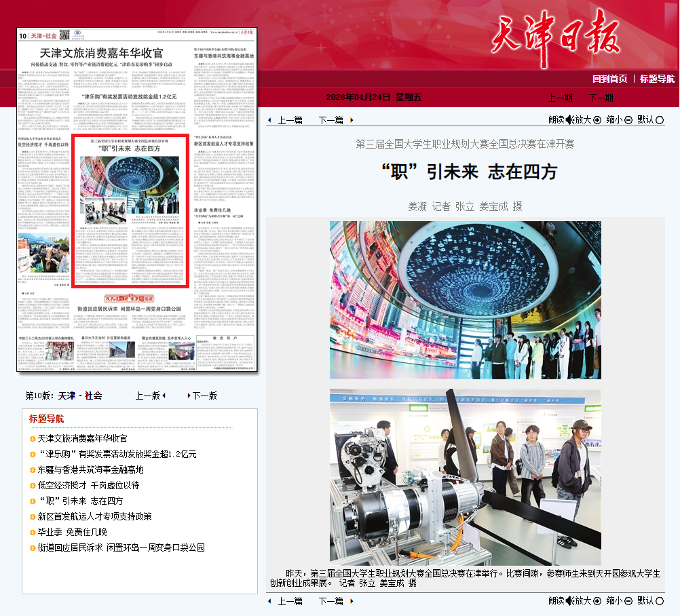Go to next issue 下一期
This screenshot has width=680, height=616.
601,98
